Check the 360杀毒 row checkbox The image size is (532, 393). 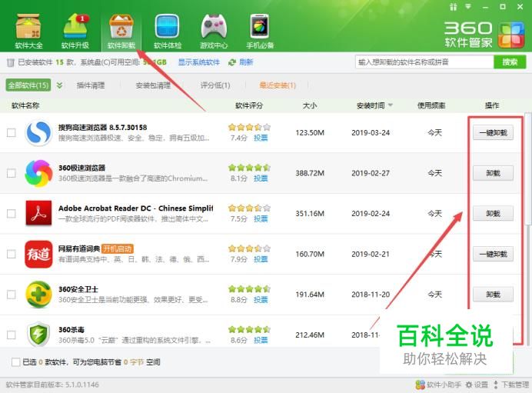point(12,335)
